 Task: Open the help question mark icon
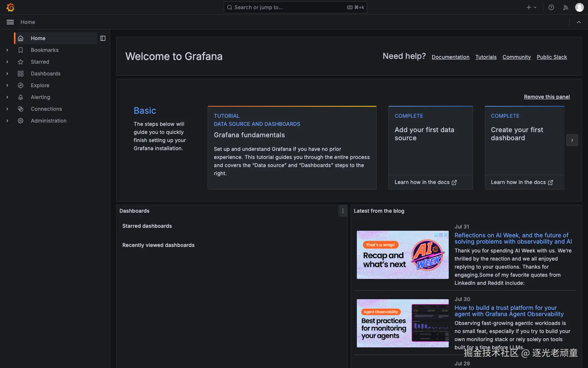pos(551,7)
